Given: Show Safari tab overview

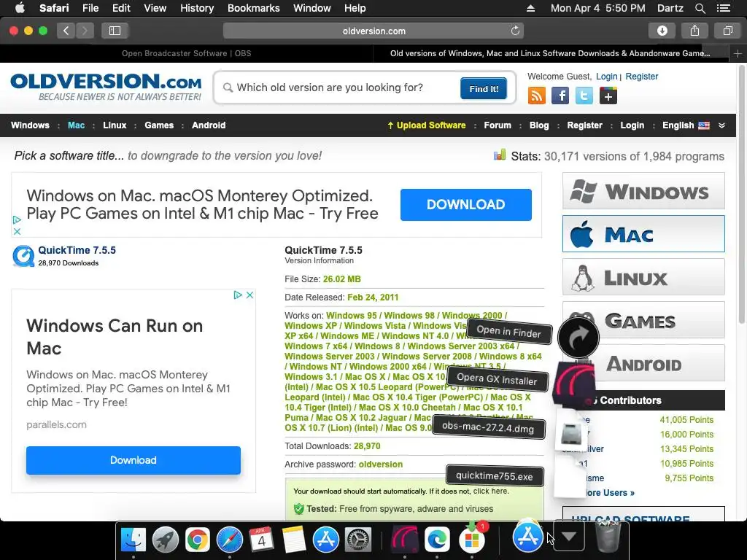Looking at the screenshot, I should pos(727,31).
